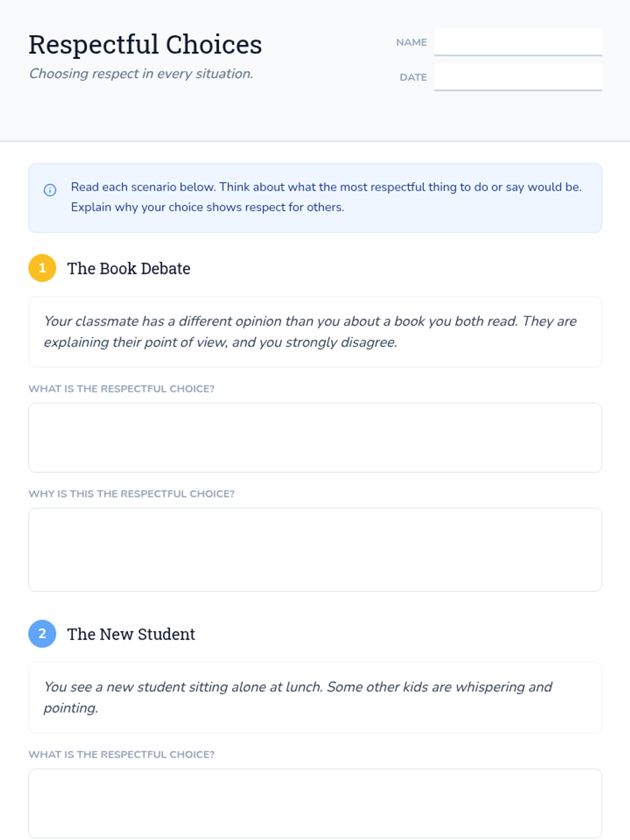630x840 pixels.
Task: Click the Book Debate why answer box
Action: pos(315,550)
